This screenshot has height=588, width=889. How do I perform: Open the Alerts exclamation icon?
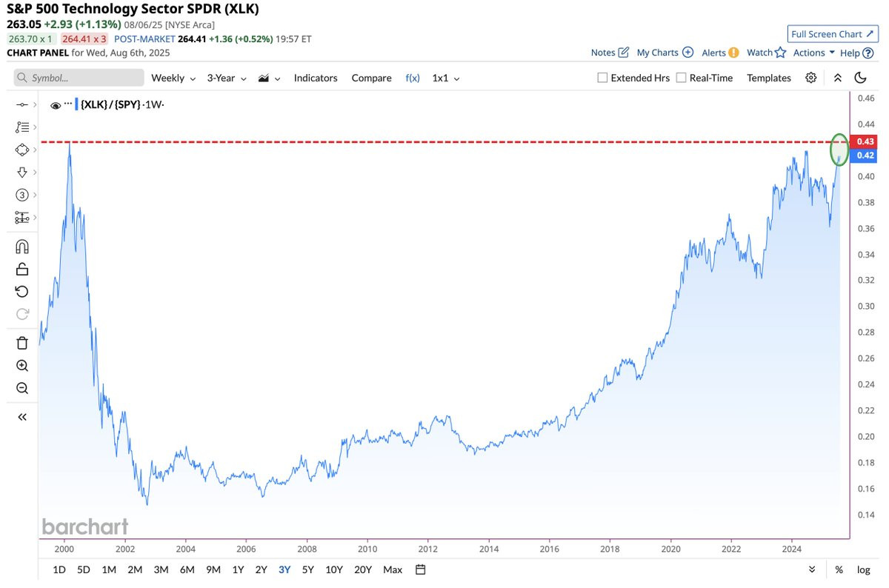point(733,53)
